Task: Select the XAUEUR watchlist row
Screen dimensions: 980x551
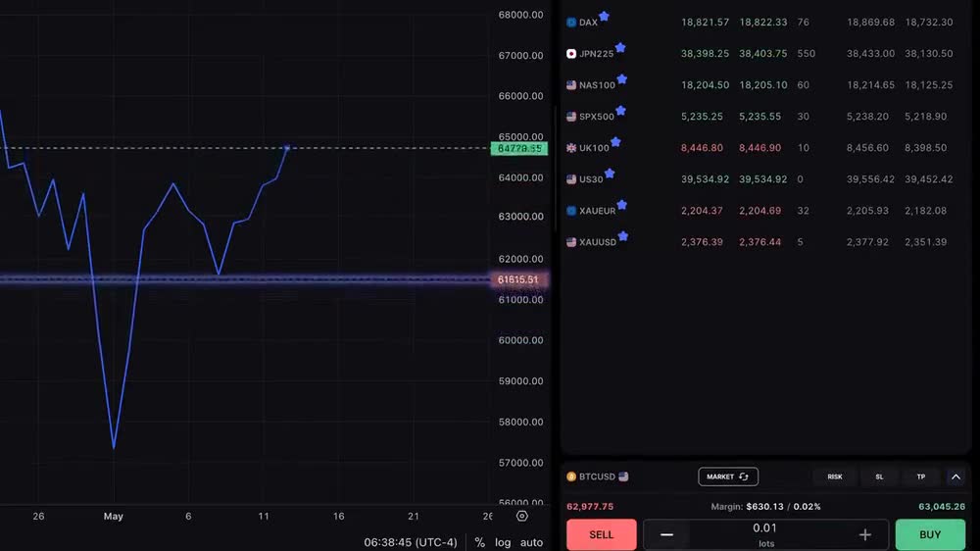Action: tap(765, 210)
